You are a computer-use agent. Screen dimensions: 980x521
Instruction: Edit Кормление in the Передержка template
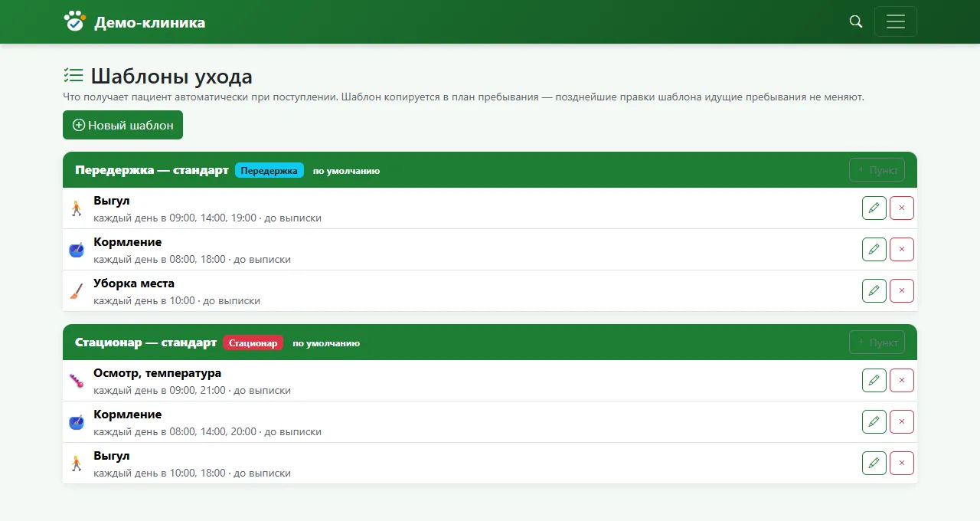[874, 249]
